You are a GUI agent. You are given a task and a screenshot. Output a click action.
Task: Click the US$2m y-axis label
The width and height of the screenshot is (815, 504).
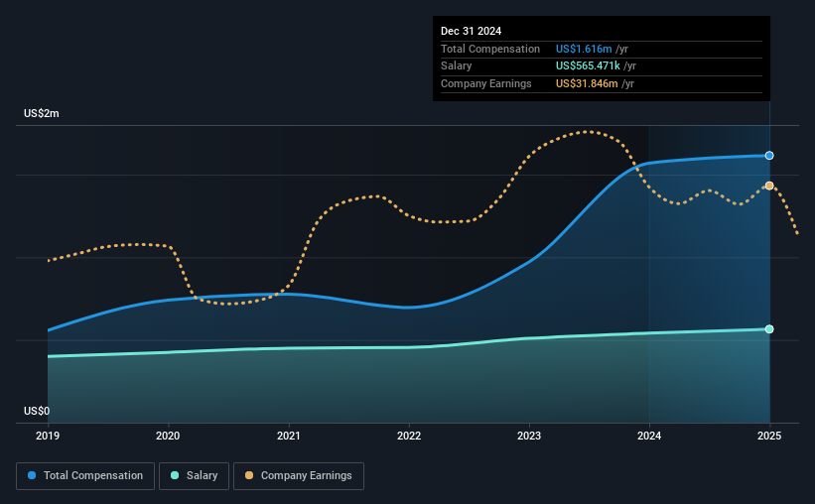click(42, 113)
